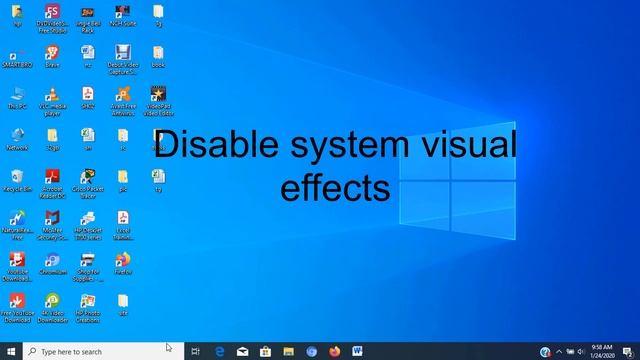The width and height of the screenshot is (640, 360).
Task: Select the Shop for Supplies shortcut
Action: tap(88, 267)
